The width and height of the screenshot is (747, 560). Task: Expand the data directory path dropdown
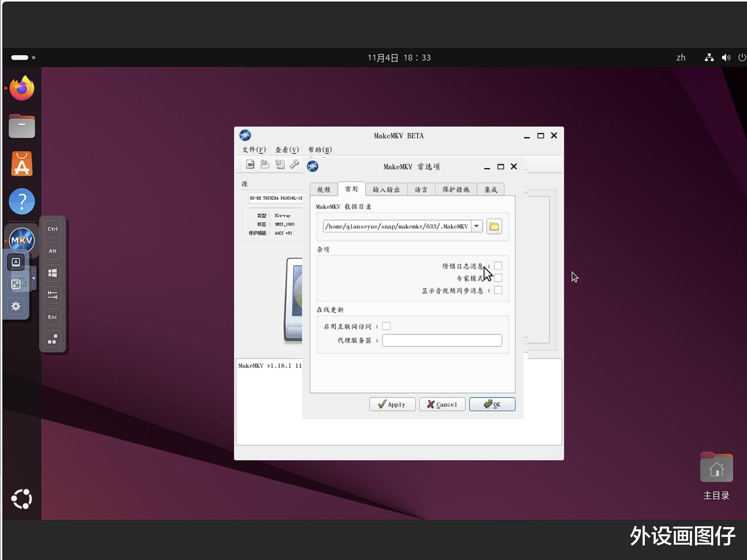coord(477,226)
